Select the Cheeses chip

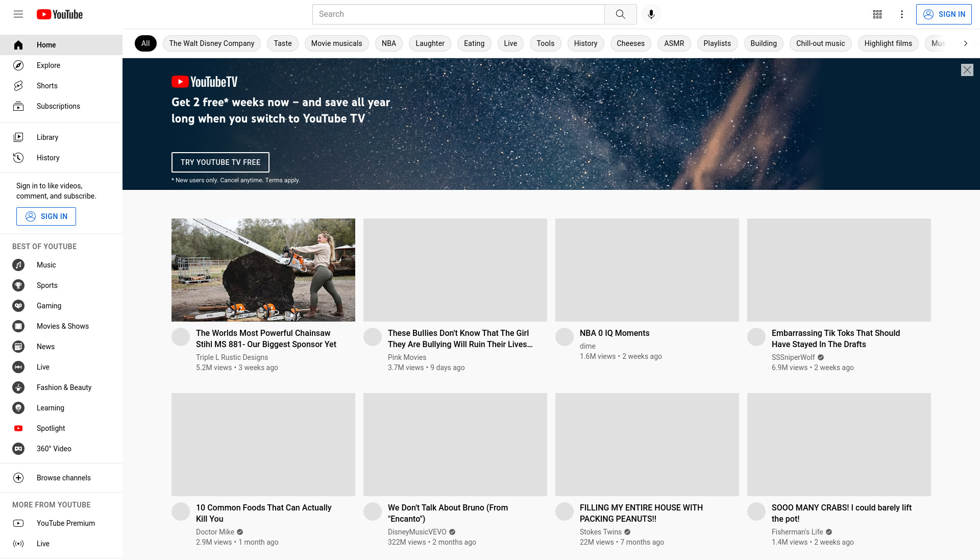tap(630, 43)
